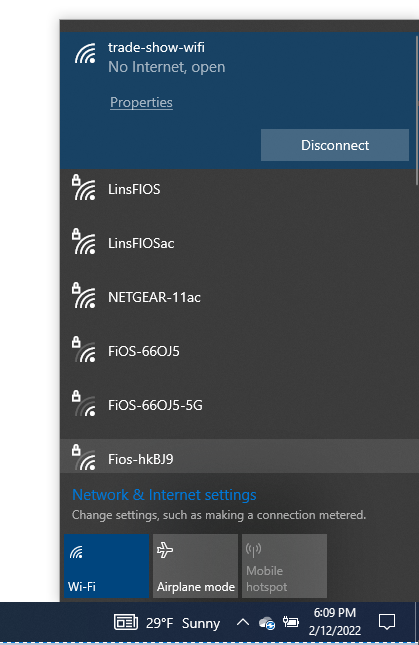Toggle the Mobile hotspot tile
The width and height of the screenshot is (419, 645).
click(285, 566)
